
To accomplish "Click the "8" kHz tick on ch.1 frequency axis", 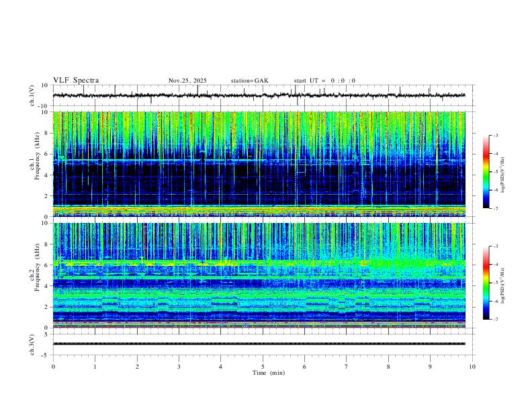I will point(47,133).
